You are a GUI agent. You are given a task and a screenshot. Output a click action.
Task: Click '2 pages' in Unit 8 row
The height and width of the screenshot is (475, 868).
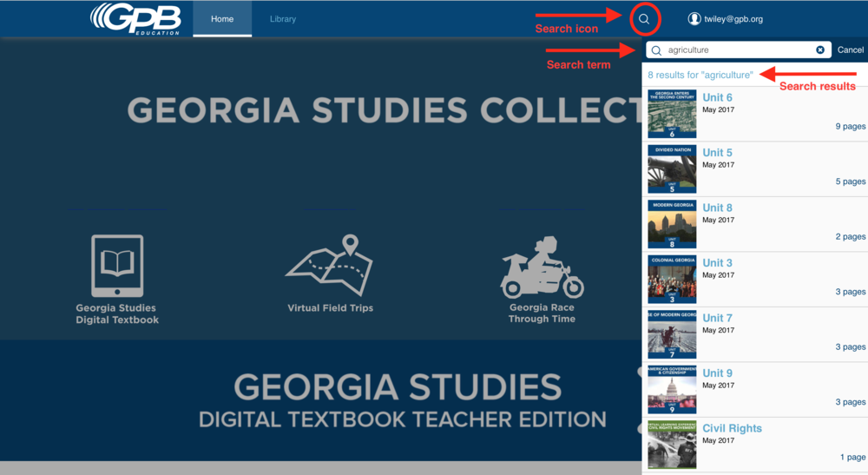click(x=851, y=236)
